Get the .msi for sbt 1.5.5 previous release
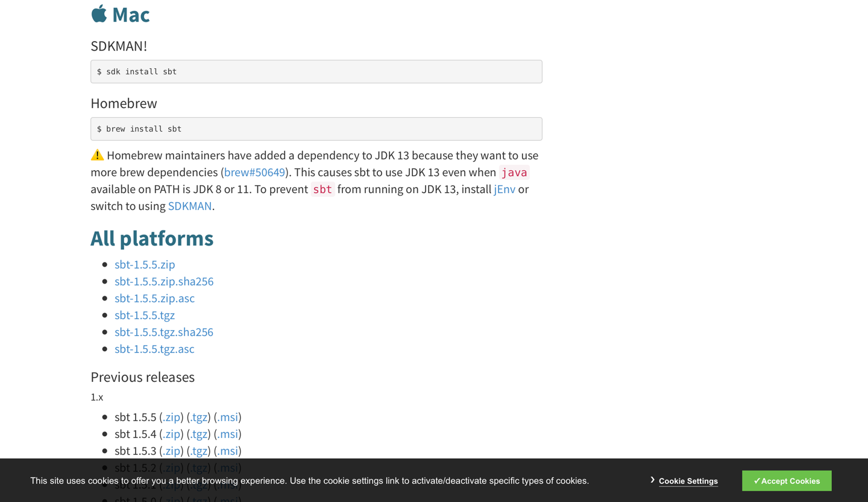The height and width of the screenshot is (502, 868). pyautogui.click(x=227, y=417)
